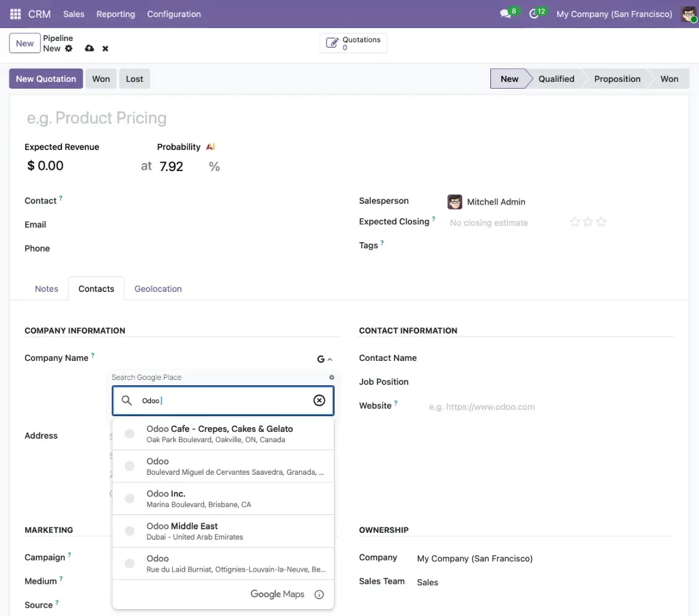Click the Contact field help question mark
This screenshot has width=699, height=616.
click(x=61, y=198)
